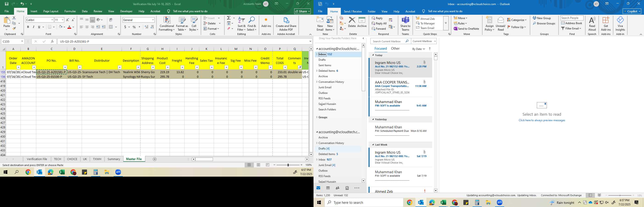The width and height of the screenshot is (644, 207).
Task: Add a new sheet with plus icon
Action: [154, 159]
